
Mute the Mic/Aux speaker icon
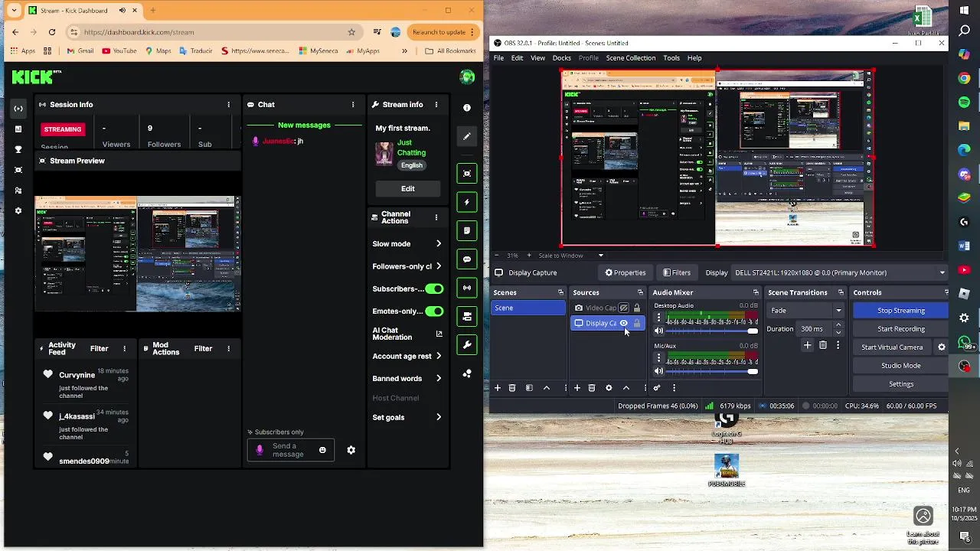pos(658,371)
